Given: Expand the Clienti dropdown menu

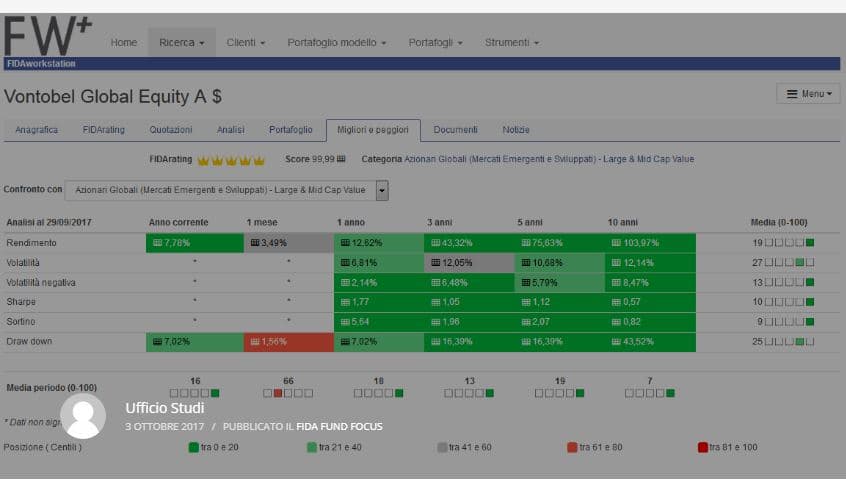Looking at the screenshot, I should 245,42.
